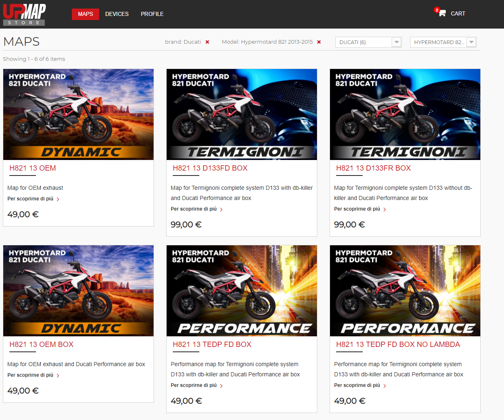This screenshot has height=420, width=504.
Task: Open the PROFILE menu
Action: (152, 14)
